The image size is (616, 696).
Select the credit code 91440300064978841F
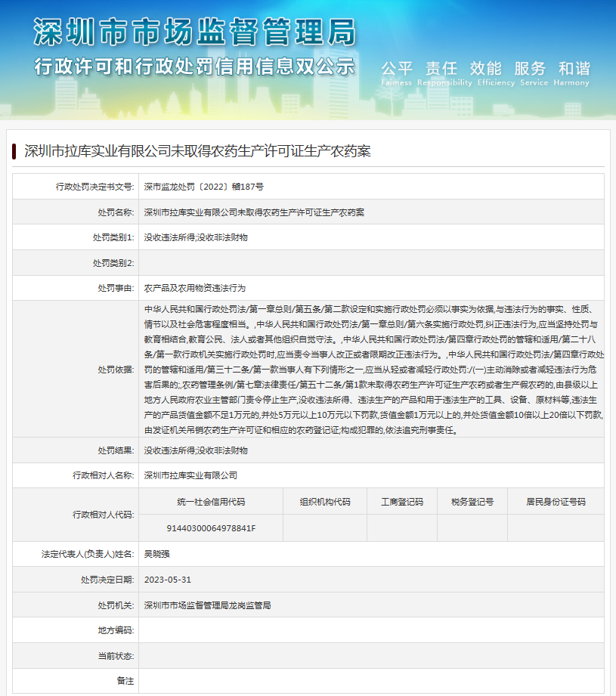click(211, 528)
